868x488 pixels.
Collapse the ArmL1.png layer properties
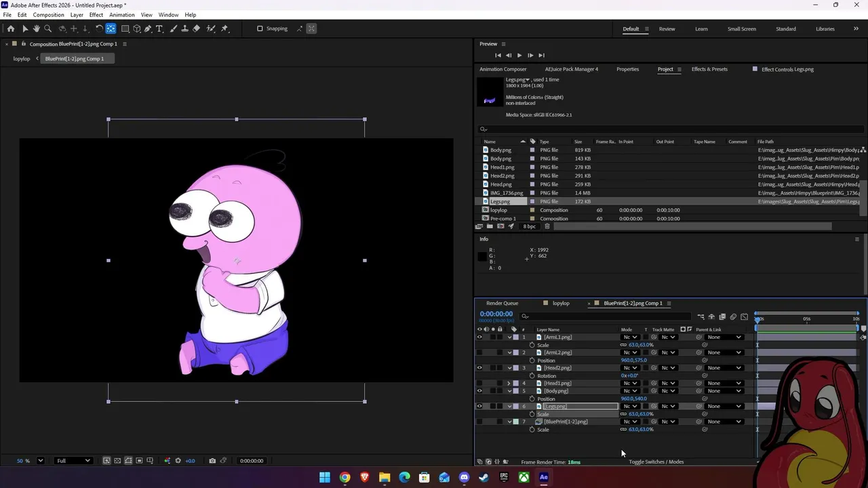coord(509,337)
